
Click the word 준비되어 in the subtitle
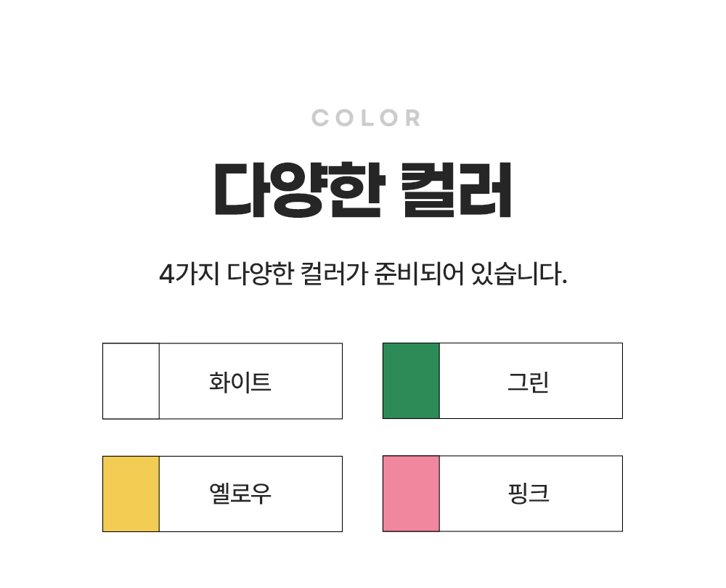point(419,274)
